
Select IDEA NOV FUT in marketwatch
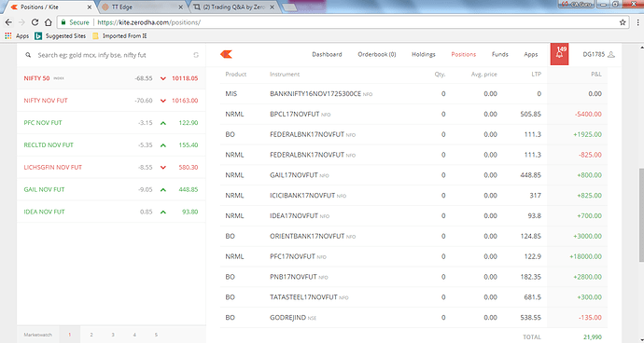(x=111, y=212)
